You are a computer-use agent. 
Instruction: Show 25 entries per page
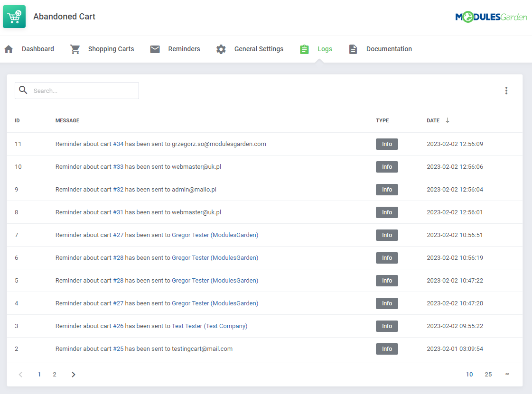[488, 375]
